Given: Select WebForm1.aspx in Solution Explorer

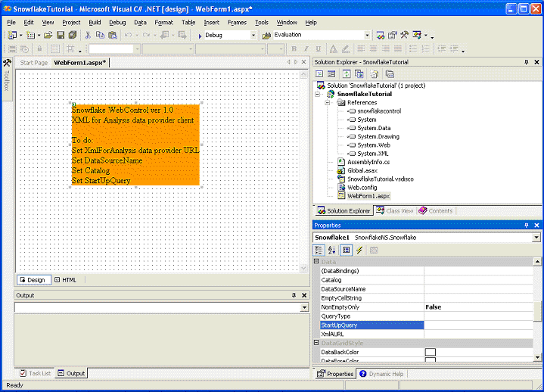Looking at the screenshot, I should coord(368,196).
